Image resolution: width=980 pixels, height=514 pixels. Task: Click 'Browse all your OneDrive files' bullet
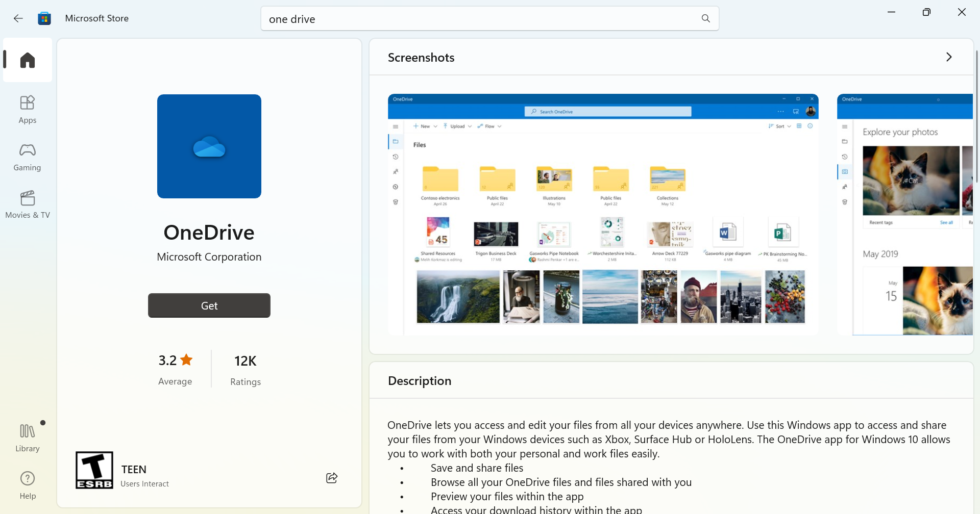coord(561,482)
